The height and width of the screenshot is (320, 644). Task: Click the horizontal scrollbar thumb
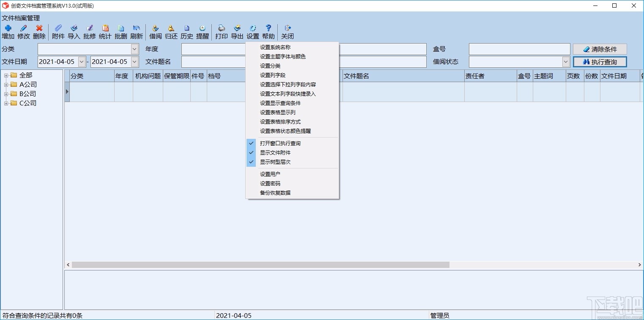260,265
